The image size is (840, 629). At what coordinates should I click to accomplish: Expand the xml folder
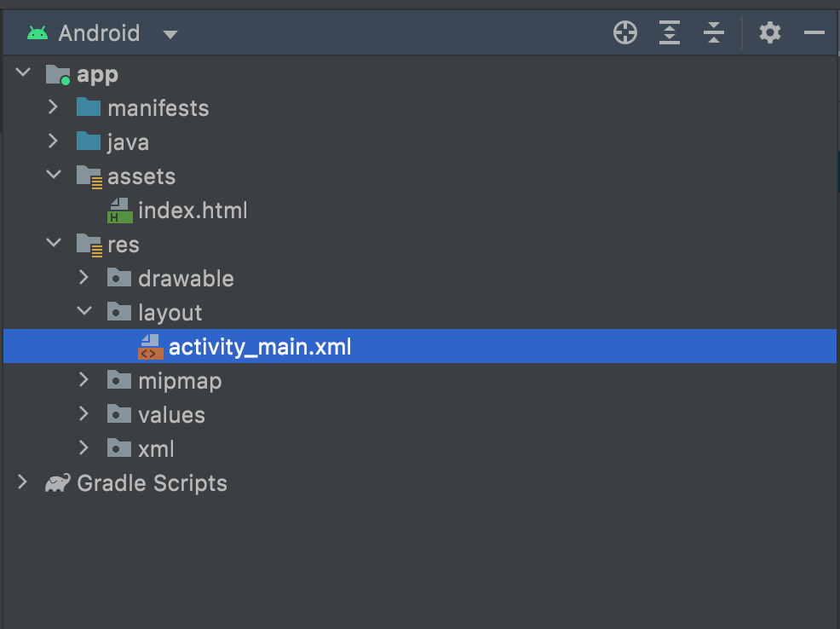click(x=83, y=447)
